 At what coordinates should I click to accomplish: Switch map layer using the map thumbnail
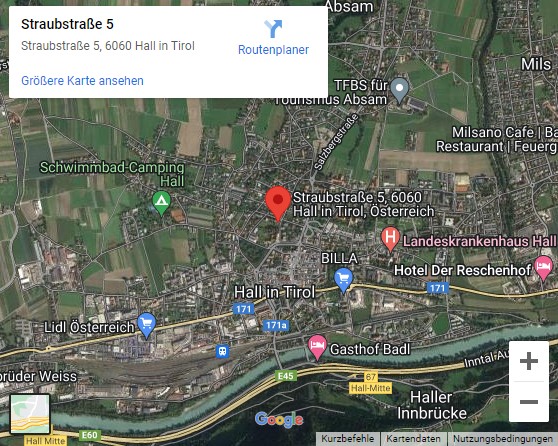tap(30, 414)
